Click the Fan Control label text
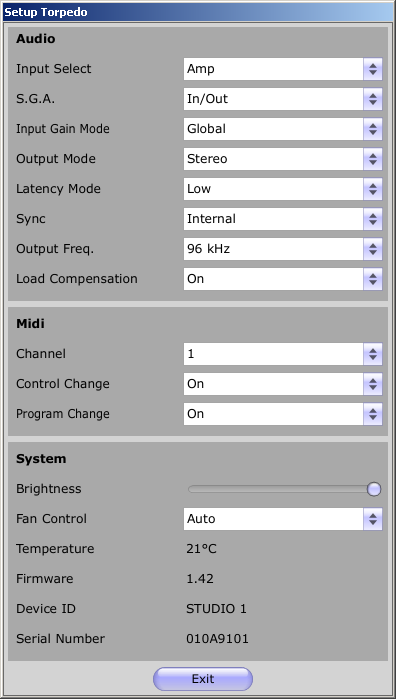The width and height of the screenshot is (396, 699). point(51,519)
